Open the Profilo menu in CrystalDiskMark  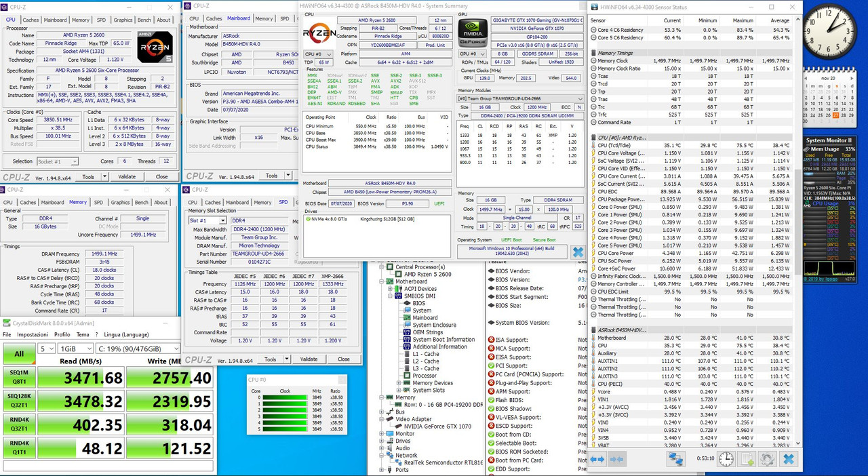click(x=62, y=334)
